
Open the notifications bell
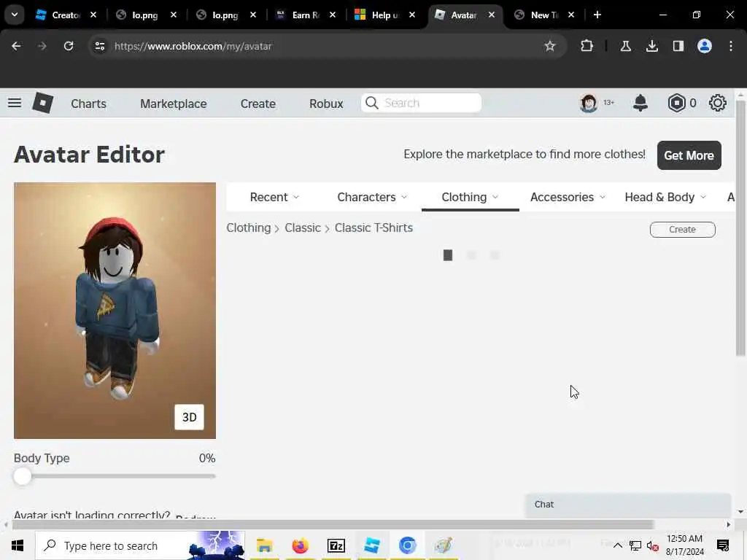tap(640, 103)
